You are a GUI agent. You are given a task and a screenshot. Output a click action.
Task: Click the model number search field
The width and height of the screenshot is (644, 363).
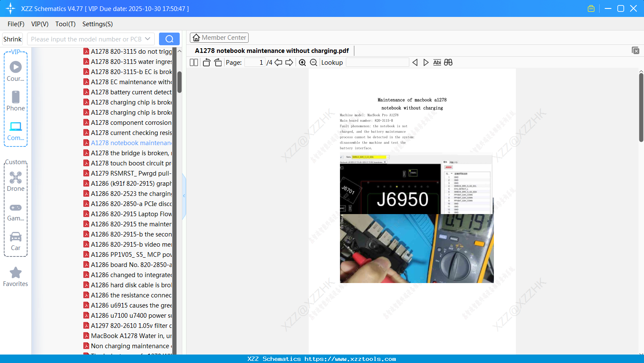coord(87,39)
